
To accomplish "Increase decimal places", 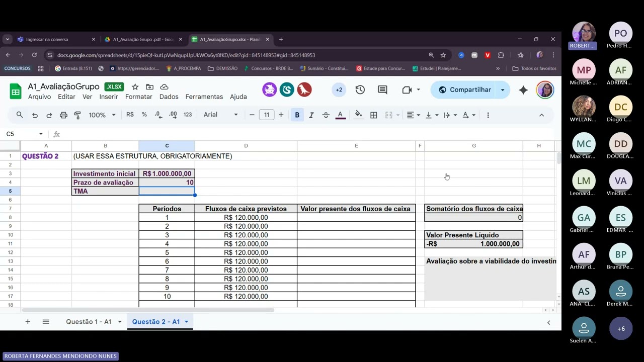I will point(173,115).
